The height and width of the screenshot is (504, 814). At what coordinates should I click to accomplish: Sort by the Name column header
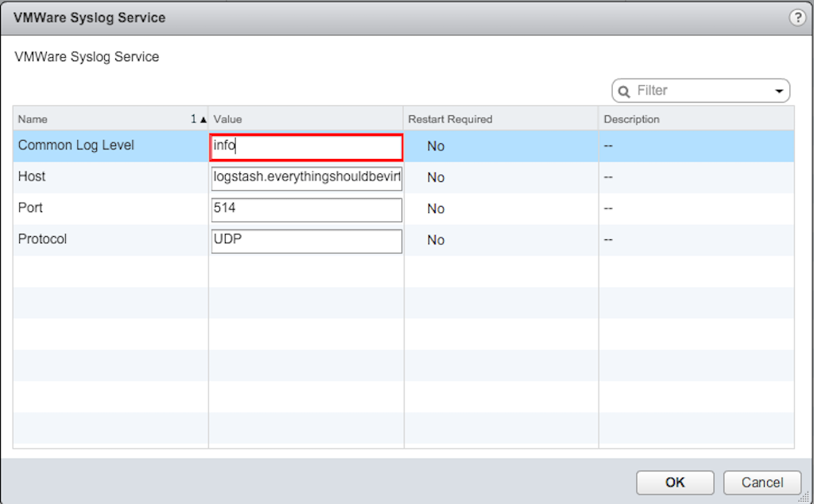pos(95,119)
